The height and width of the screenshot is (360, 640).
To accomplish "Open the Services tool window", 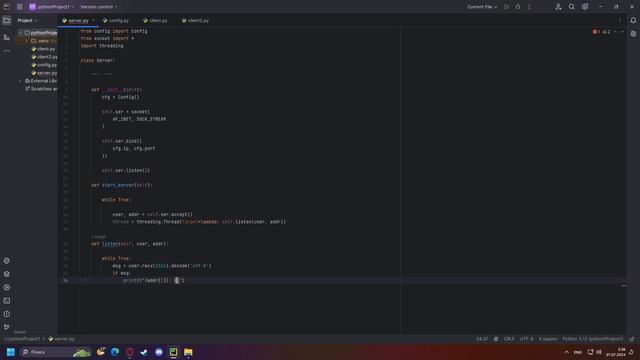I will [7, 287].
